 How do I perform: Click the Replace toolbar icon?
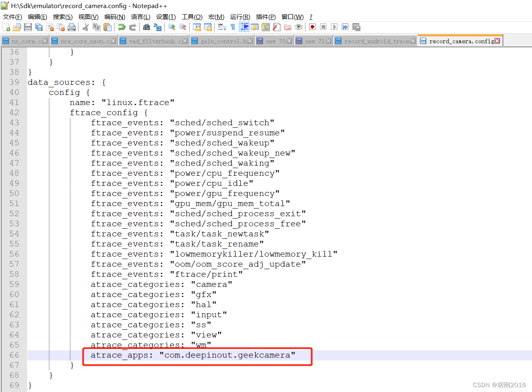pyautogui.click(x=158, y=27)
